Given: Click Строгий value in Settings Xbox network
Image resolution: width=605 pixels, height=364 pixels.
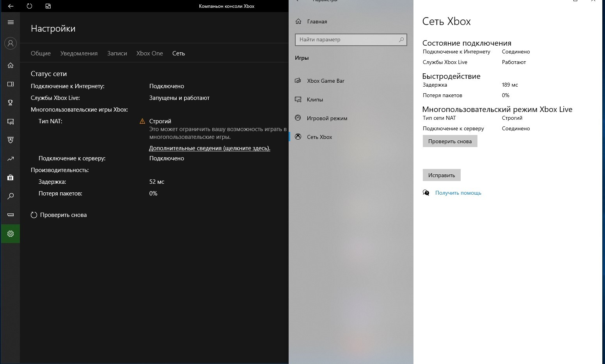Looking at the screenshot, I should [512, 118].
